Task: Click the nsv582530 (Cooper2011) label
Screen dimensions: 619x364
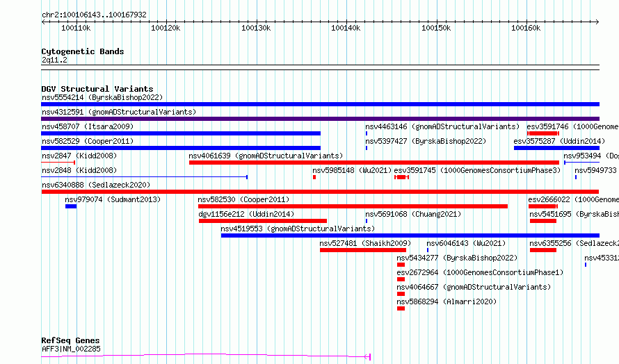Action: pyautogui.click(x=243, y=199)
